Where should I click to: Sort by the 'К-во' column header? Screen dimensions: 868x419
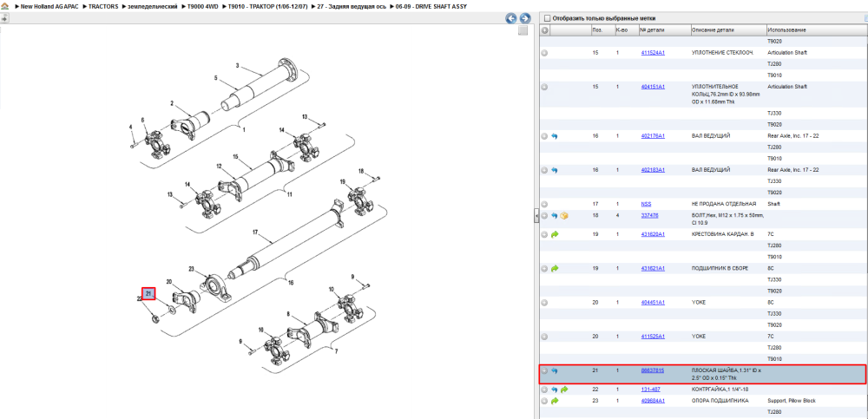(626, 29)
